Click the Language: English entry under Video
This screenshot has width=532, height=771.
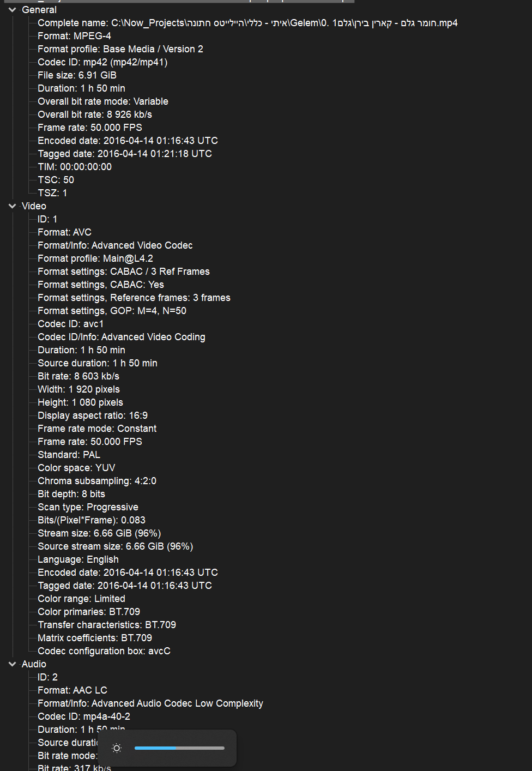(78, 559)
